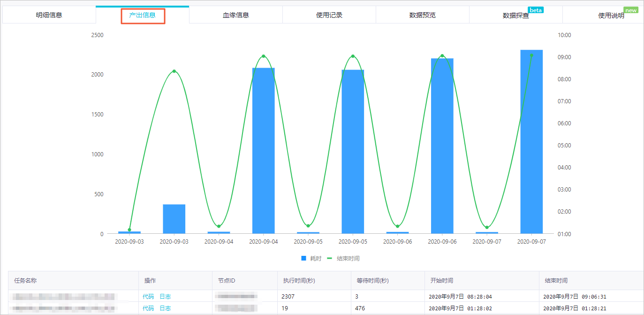Click the mid-height second 2020-09-03 bar

coord(174,219)
